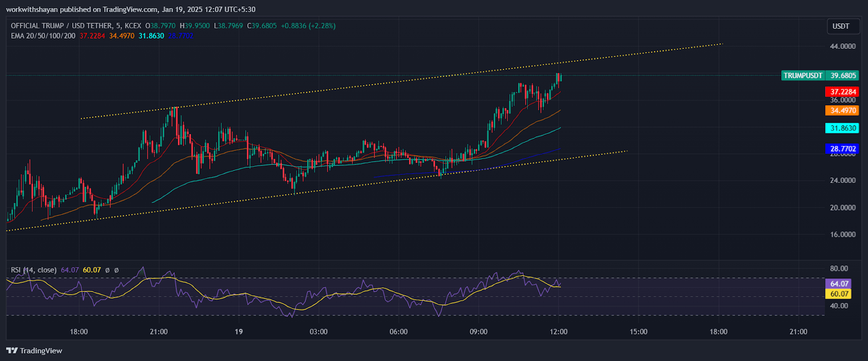This screenshot has width=868, height=361.
Task: Click the red 37.2284 EMA price label
Action: (x=843, y=92)
